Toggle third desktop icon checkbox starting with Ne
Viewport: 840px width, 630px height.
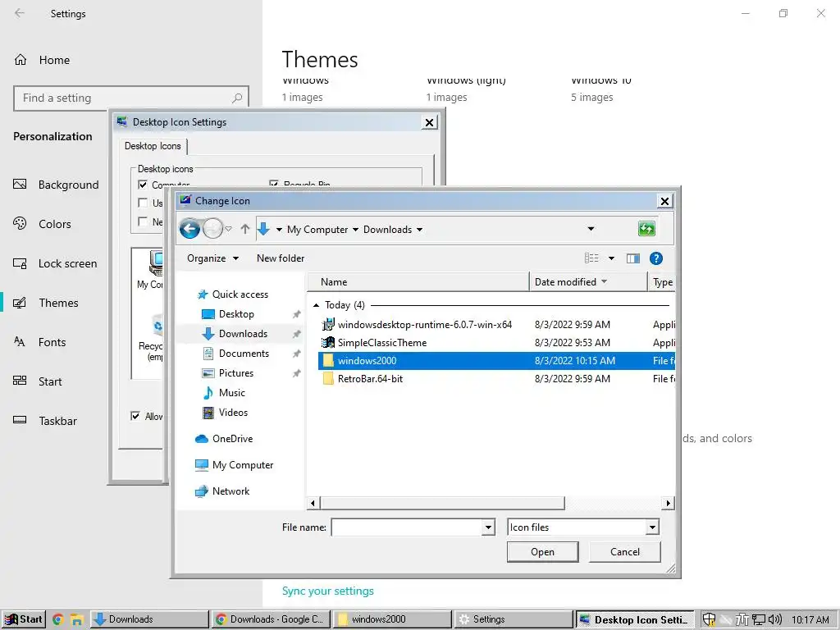pyautogui.click(x=143, y=221)
